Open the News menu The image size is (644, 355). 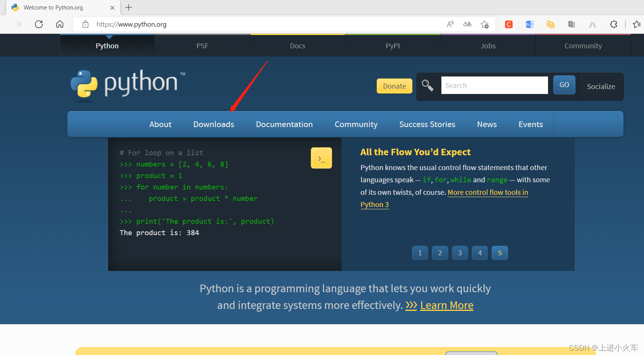(487, 124)
